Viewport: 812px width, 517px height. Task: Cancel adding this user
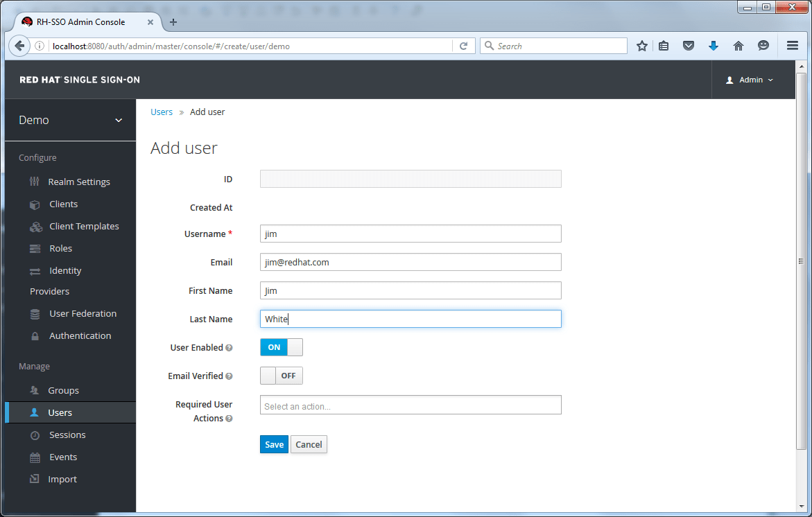(x=308, y=444)
